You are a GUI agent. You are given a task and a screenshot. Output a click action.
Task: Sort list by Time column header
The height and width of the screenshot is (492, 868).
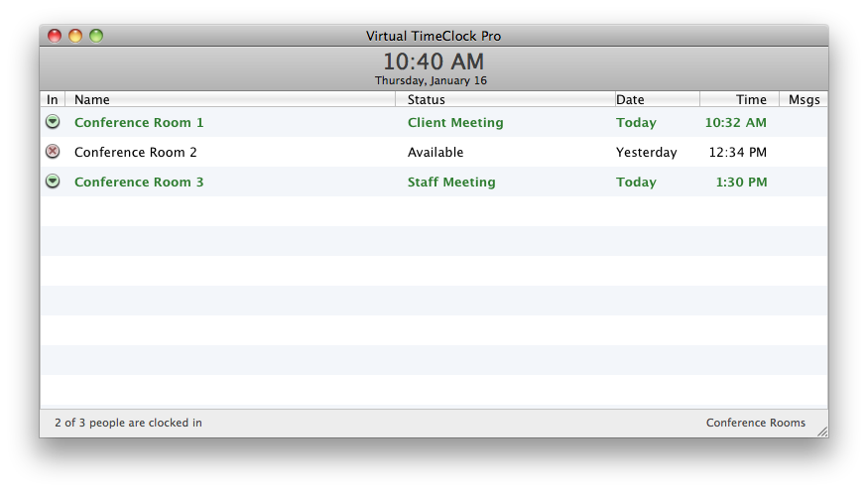click(740, 99)
